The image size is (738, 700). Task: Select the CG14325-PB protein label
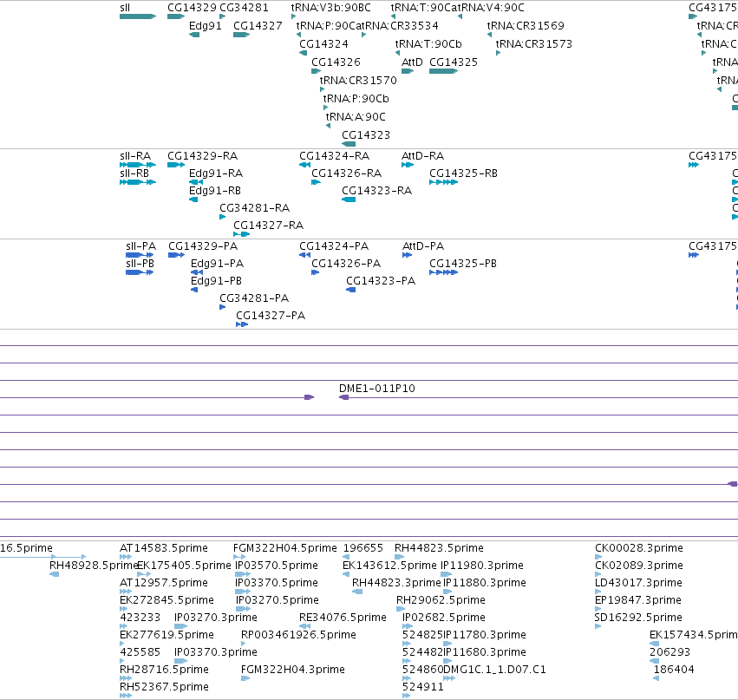pyautogui.click(x=463, y=264)
